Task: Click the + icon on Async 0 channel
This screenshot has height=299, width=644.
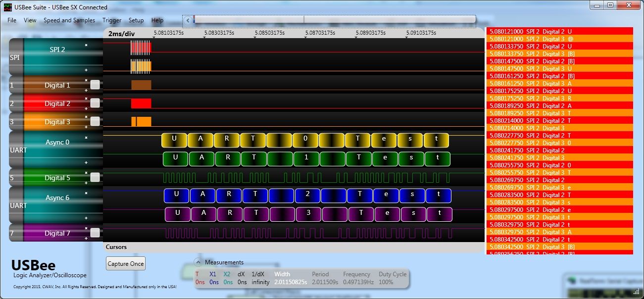Action: coord(86,162)
